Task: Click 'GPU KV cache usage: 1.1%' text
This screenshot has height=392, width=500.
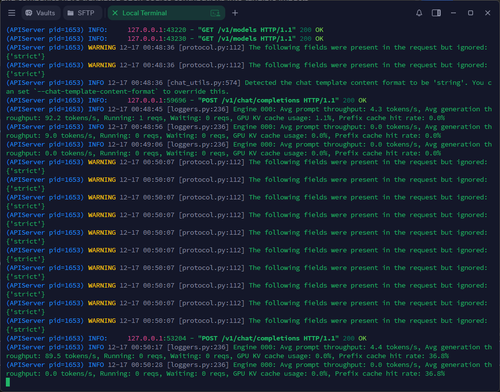Action: click(283, 118)
